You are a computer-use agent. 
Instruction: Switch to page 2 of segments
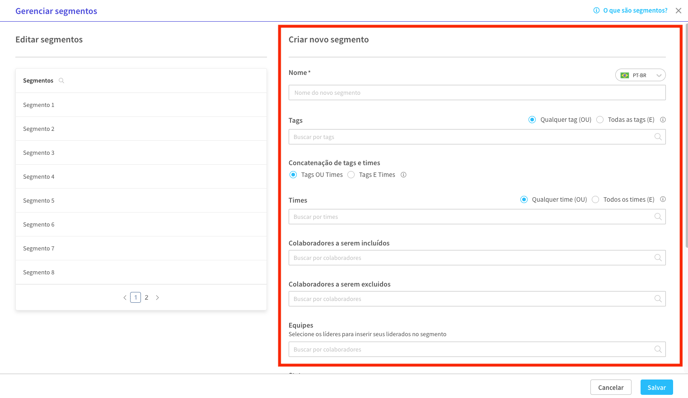click(147, 298)
